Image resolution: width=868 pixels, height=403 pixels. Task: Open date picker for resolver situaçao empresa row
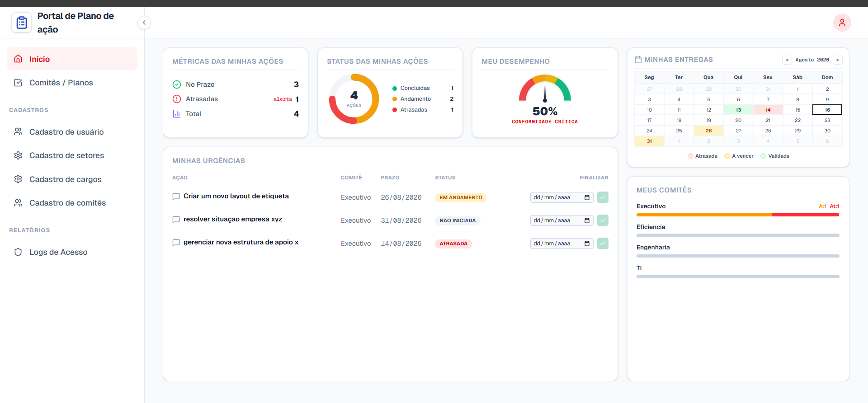click(587, 220)
